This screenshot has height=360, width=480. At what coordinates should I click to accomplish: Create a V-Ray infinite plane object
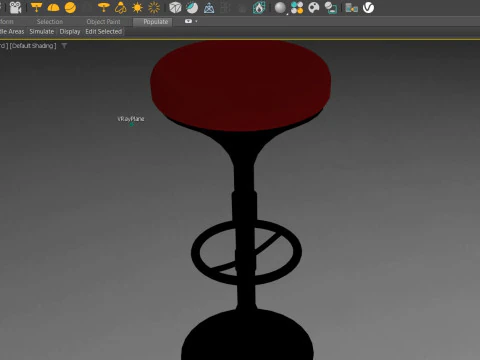tap(209, 8)
